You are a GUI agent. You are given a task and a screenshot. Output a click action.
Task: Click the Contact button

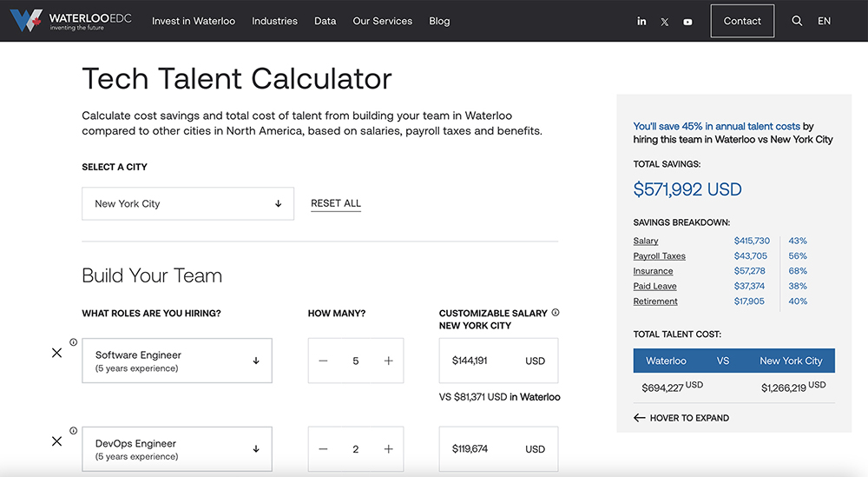pos(742,21)
